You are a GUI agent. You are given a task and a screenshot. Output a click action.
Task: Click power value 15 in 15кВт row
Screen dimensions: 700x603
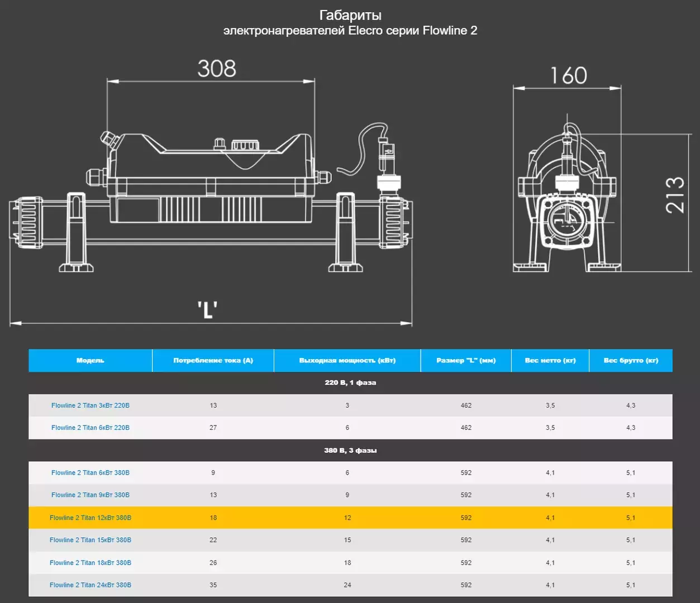pos(347,540)
